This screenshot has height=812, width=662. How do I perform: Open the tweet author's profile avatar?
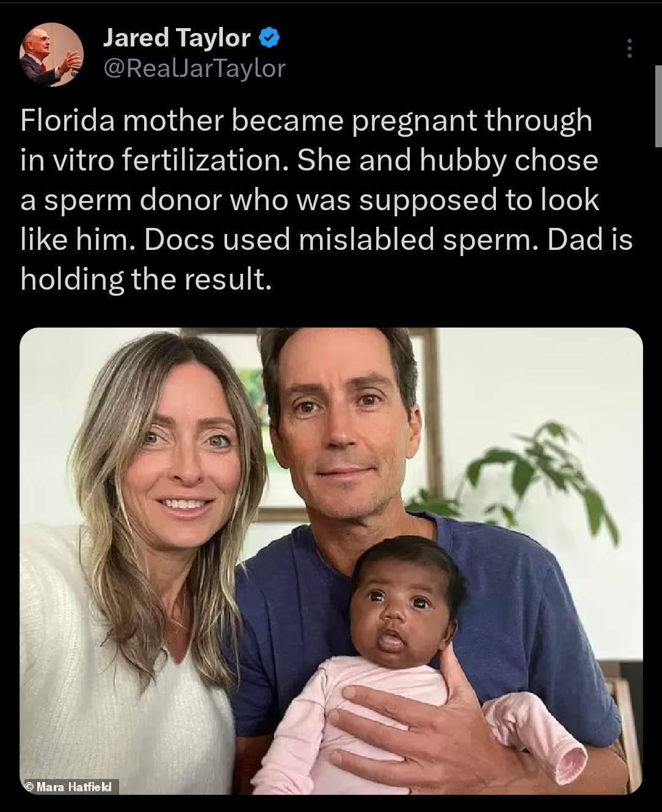(x=51, y=54)
